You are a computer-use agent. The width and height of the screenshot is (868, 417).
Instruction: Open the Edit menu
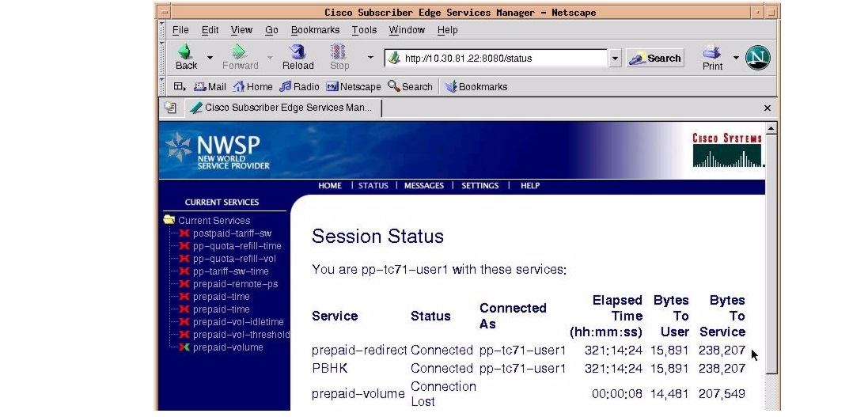click(x=210, y=30)
